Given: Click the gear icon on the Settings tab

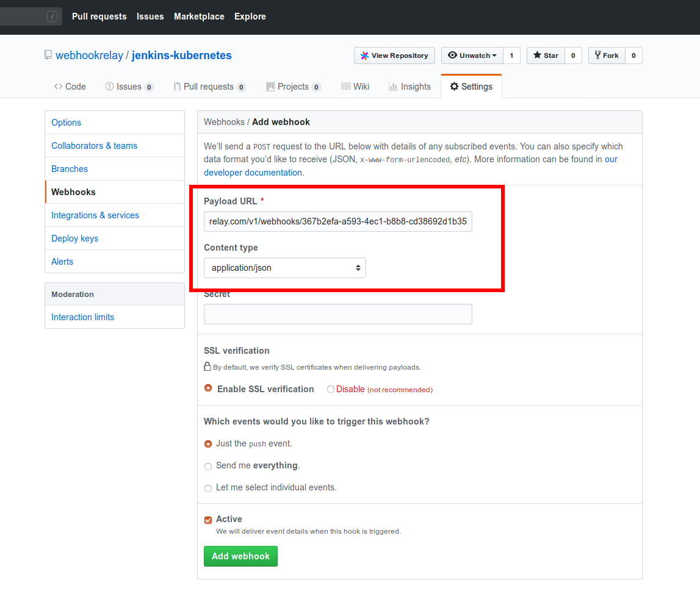Looking at the screenshot, I should pyautogui.click(x=454, y=86).
